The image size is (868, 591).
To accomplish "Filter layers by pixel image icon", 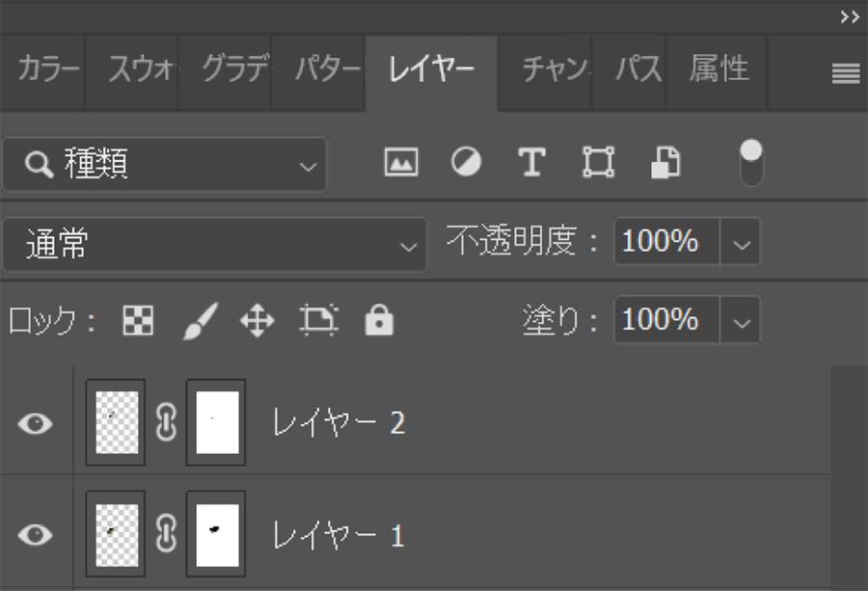I will point(401,163).
